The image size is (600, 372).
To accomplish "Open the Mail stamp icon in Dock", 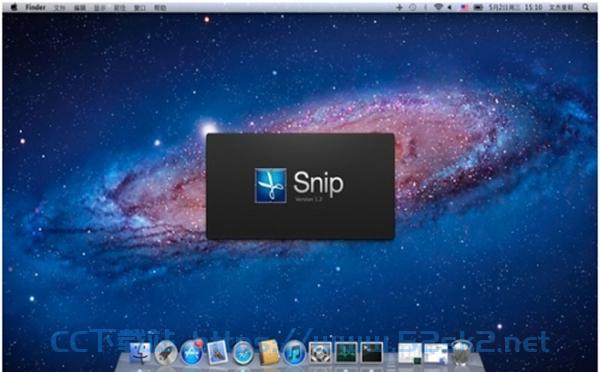I will [217, 352].
